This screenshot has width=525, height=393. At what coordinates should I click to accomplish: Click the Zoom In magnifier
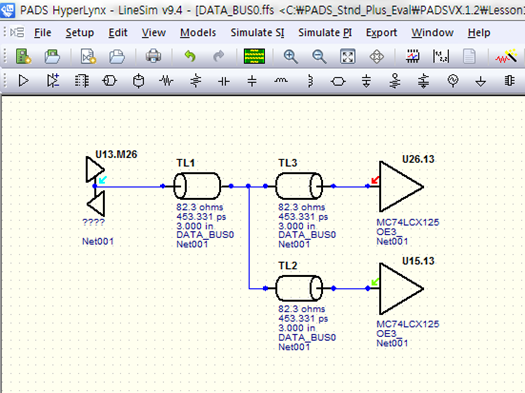pyautogui.click(x=290, y=56)
